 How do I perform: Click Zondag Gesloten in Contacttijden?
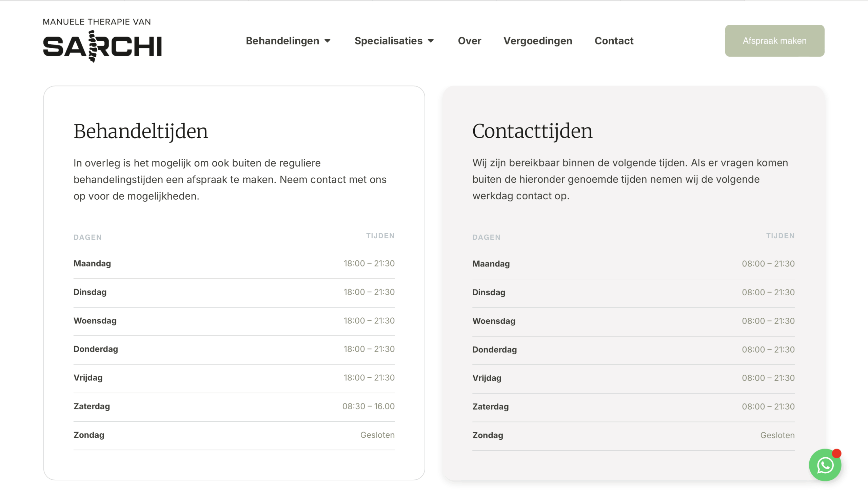coord(777,435)
